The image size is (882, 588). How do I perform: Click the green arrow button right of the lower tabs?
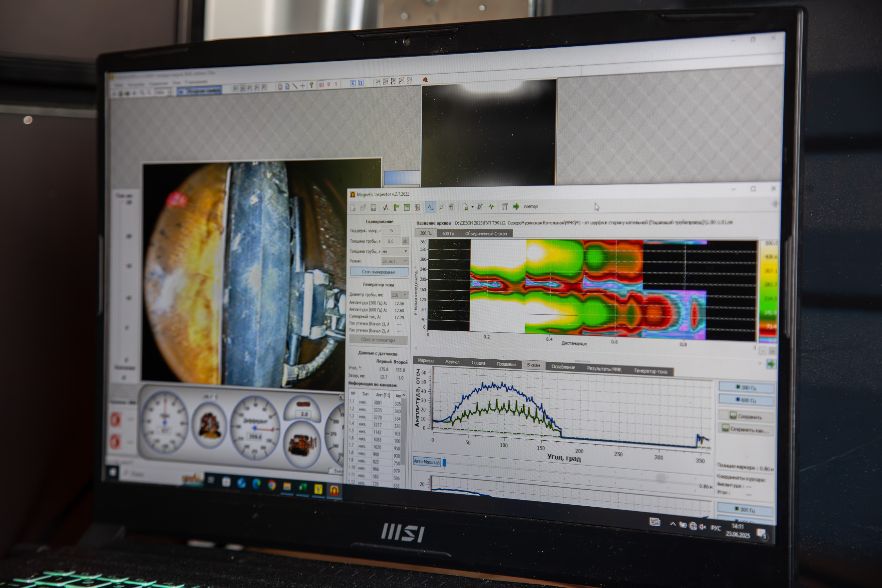pos(771,364)
